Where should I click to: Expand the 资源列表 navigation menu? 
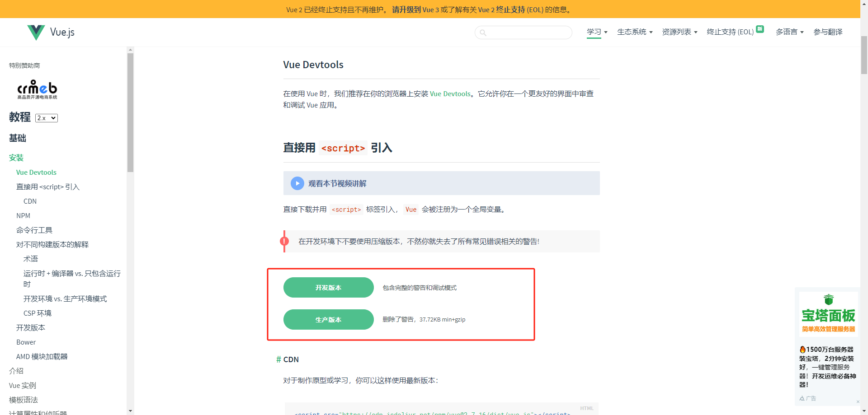pos(679,32)
